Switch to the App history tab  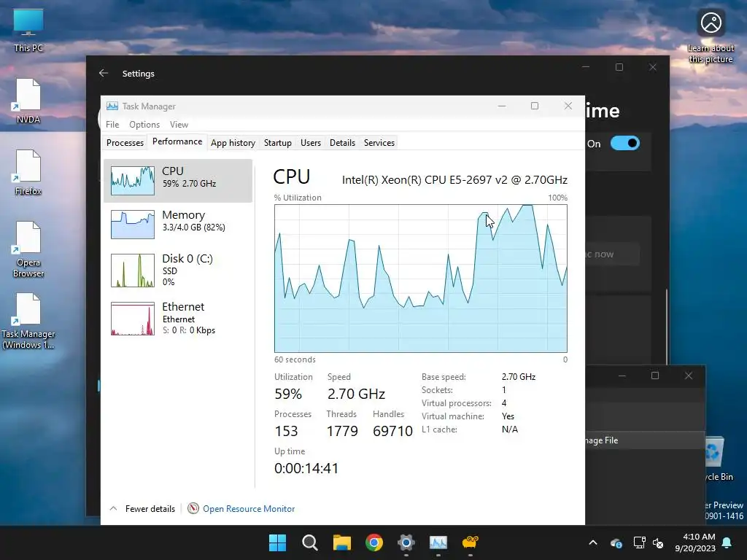pyautogui.click(x=233, y=143)
